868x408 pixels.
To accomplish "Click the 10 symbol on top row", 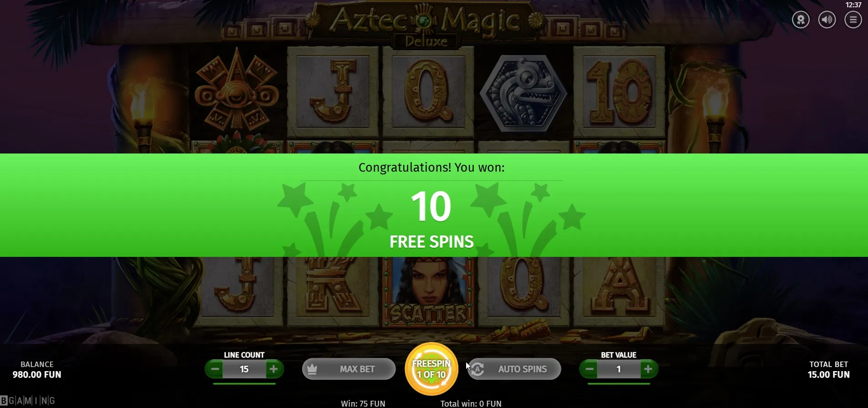I will 619,92.
